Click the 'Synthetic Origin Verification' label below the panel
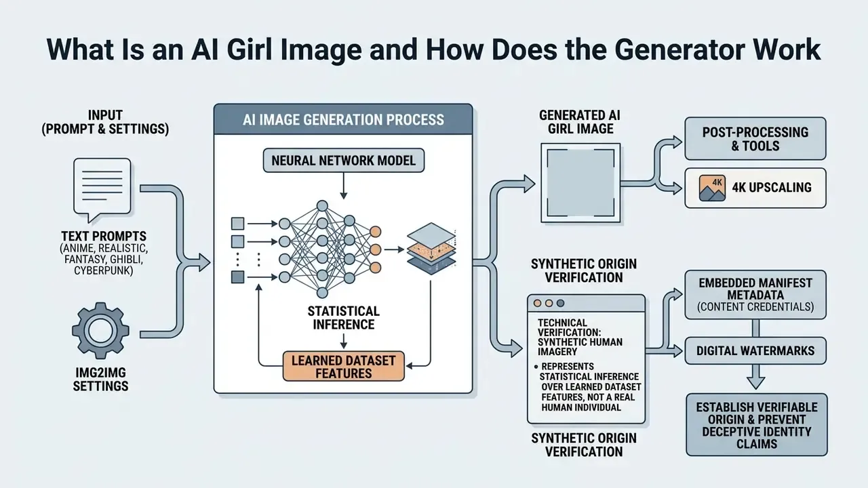Screen dimensions: 868x488 (x=584, y=445)
